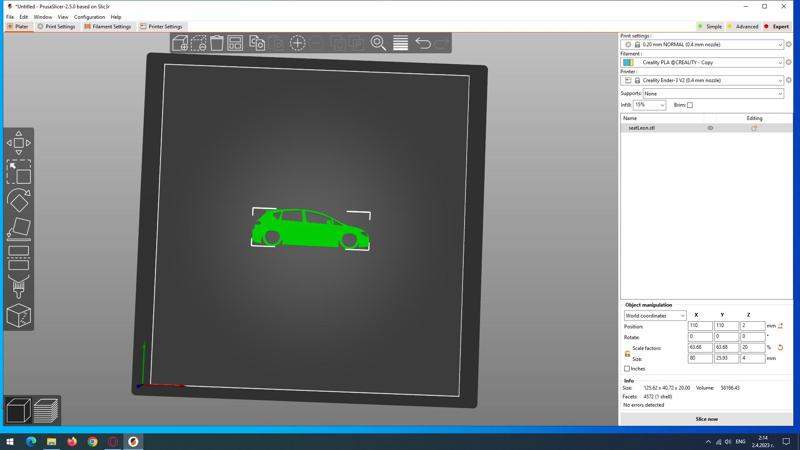Select the Move tool in left toolbar

coord(19,143)
